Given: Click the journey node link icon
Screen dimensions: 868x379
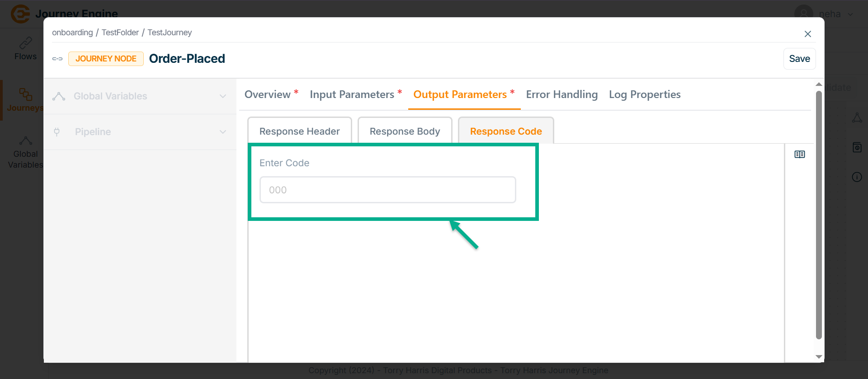Looking at the screenshot, I should 57,59.
